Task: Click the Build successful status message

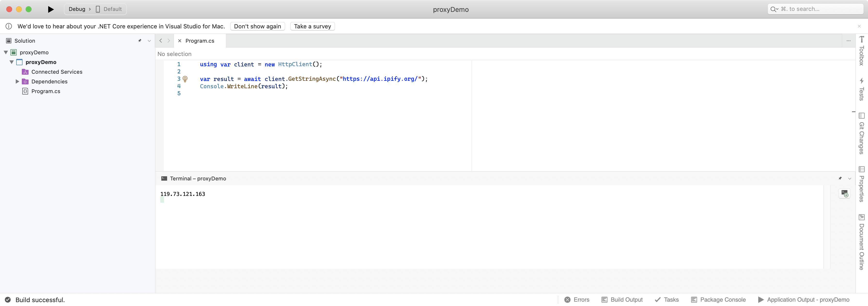Action: point(40,300)
